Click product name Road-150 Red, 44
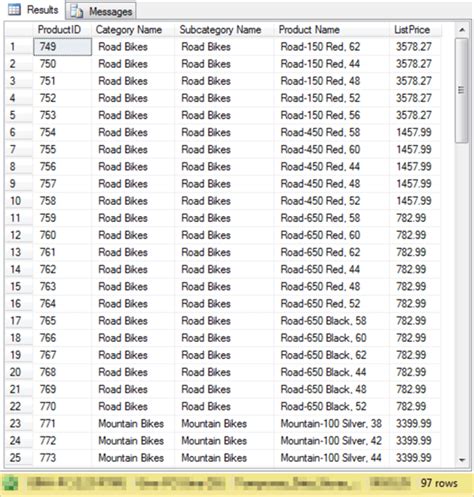 (320, 64)
